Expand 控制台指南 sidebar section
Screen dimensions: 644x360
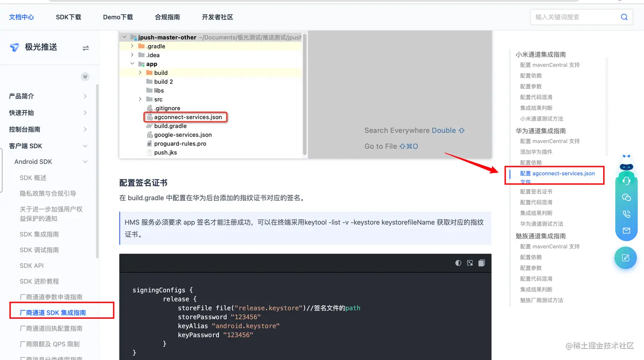point(48,130)
